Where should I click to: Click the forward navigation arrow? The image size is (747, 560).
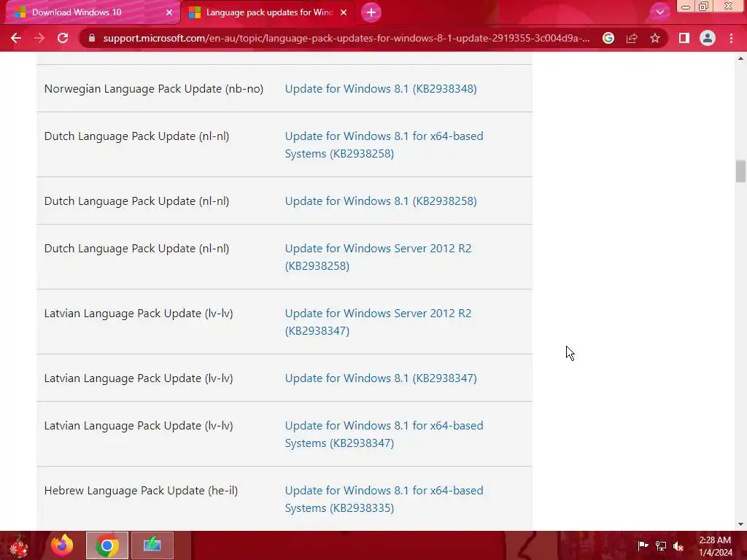click(x=39, y=38)
